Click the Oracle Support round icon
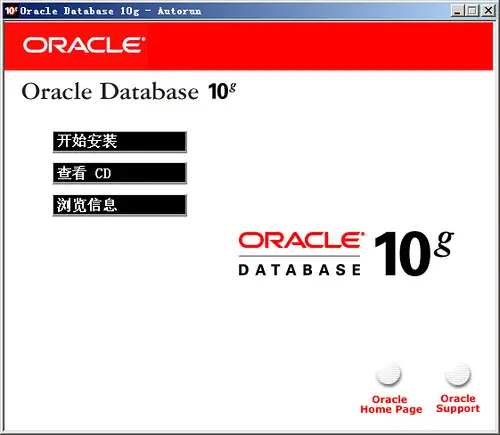 click(x=458, y=374)
